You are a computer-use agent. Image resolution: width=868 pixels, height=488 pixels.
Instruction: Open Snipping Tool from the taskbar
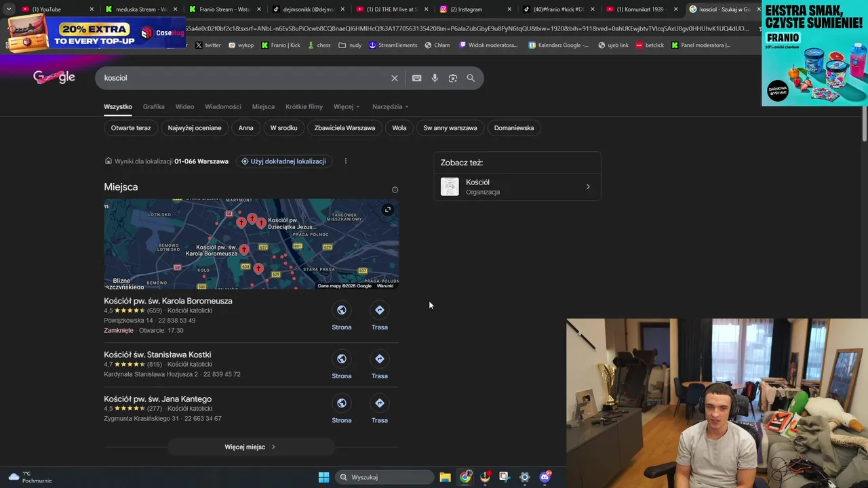(x=504, y=477)
